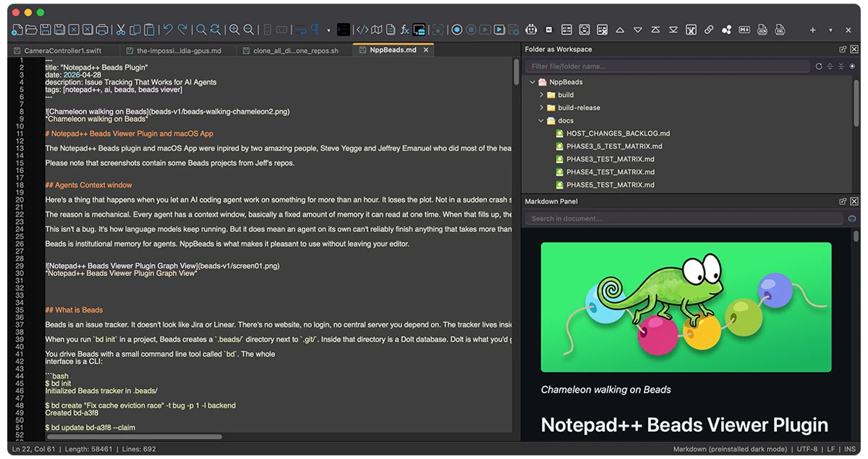The width and height of the screenshot is (868, 459).
Task: Click the downward triangle toolbar icon
Action: [638, 30]
